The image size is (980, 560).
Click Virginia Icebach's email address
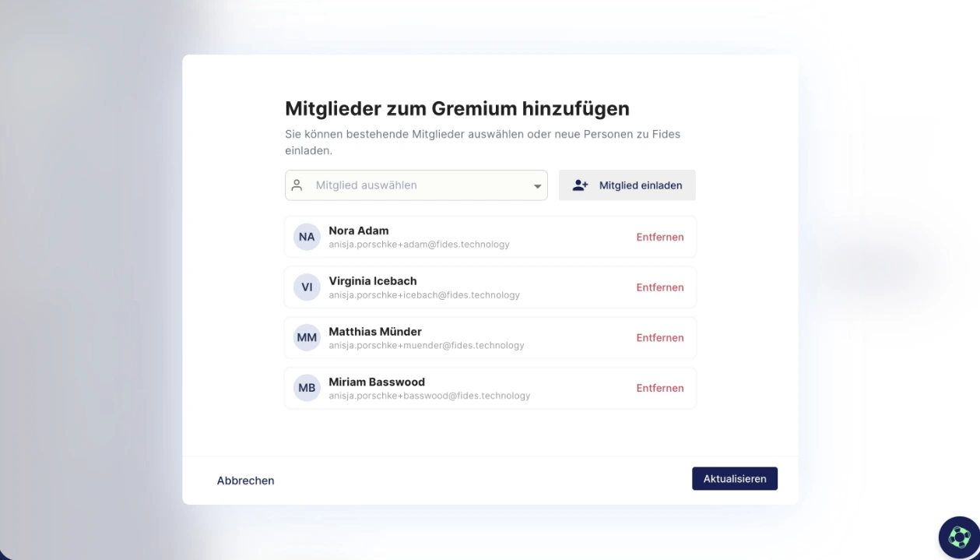pos(423,295)
